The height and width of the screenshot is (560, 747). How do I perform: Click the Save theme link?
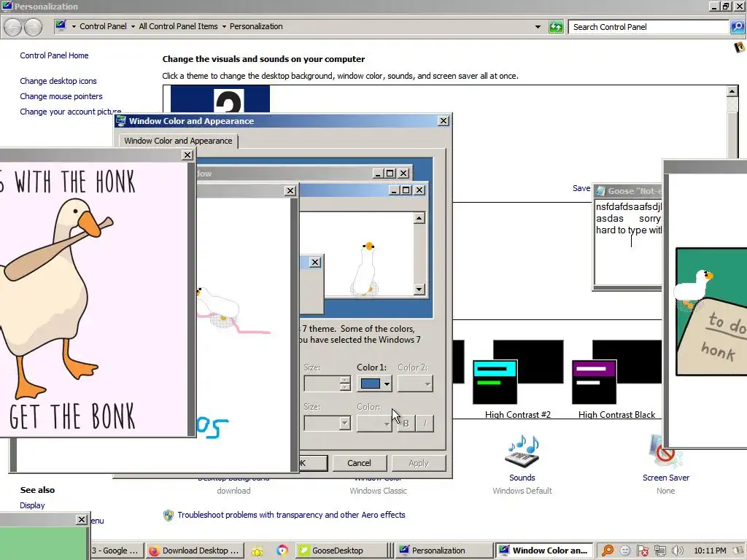(x=581, y=189)
